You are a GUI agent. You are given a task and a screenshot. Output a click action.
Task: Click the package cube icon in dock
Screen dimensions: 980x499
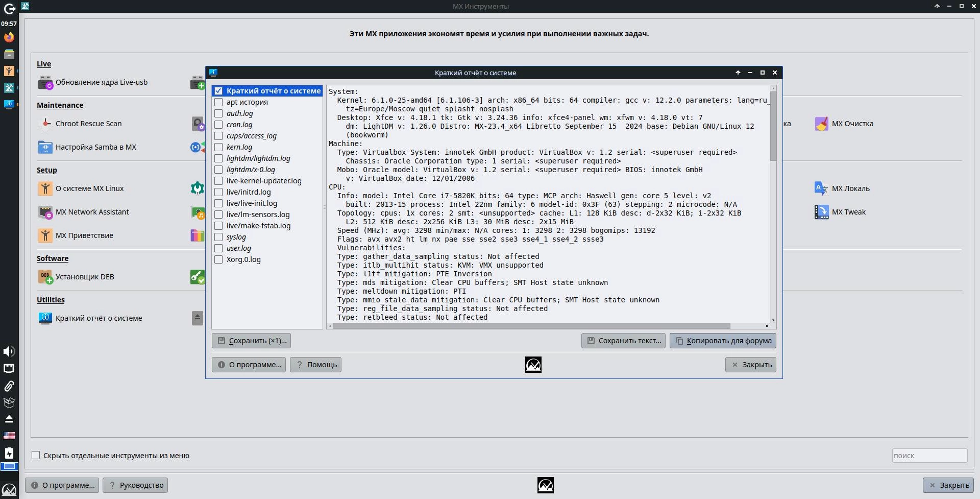click(9, 402)
